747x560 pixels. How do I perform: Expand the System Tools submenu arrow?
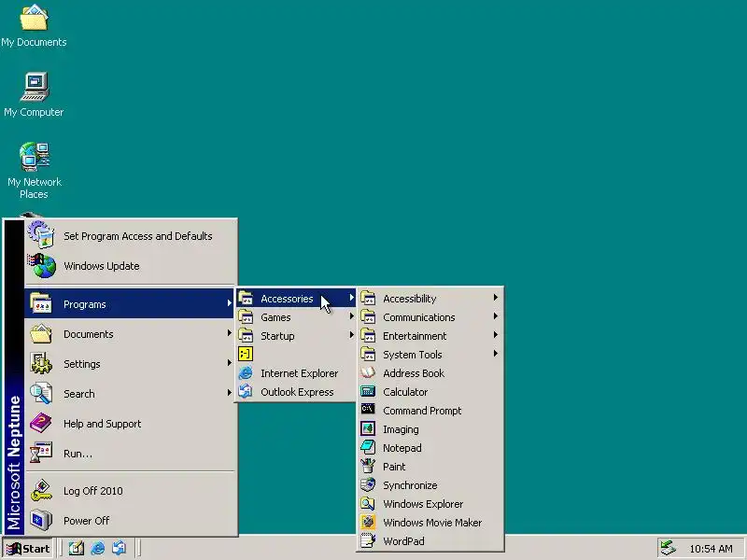tap(496, 354)
